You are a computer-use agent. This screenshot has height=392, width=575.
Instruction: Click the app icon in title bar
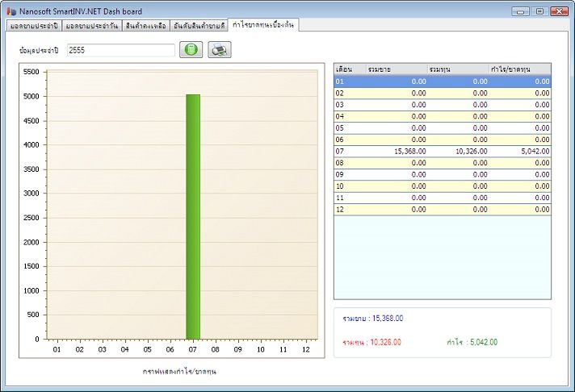coord(10,11)
